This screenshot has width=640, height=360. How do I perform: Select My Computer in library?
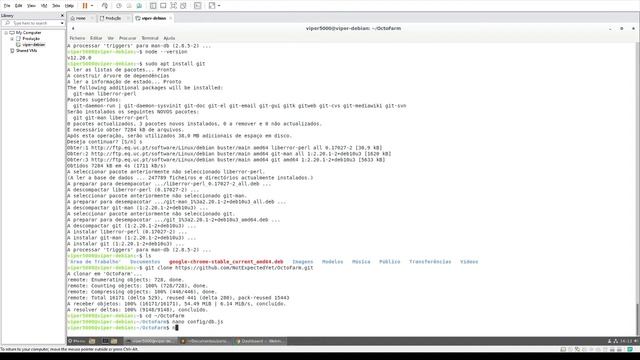pyautogui.click(x=29, y=33)
